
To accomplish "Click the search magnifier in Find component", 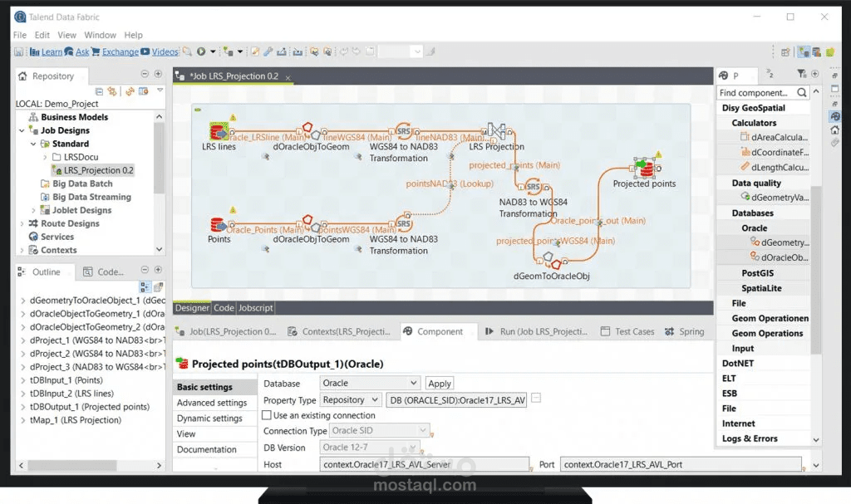I will (x=802, y=93).
